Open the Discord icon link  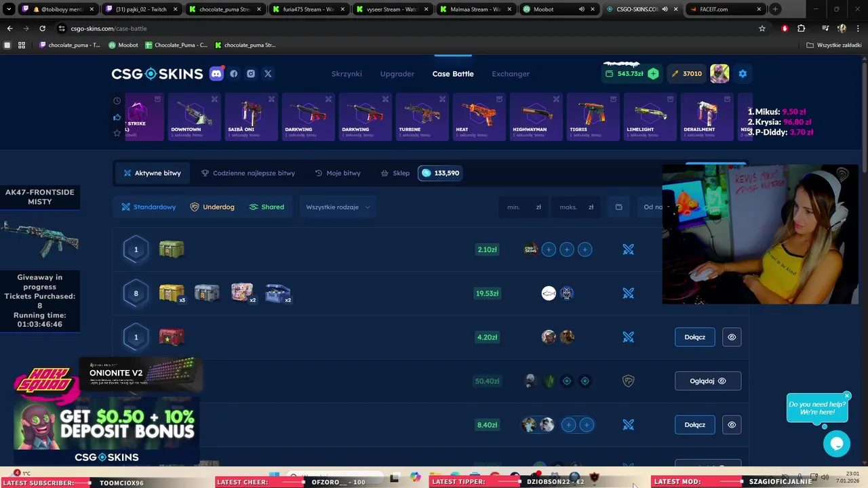click(x=216, y=74)
